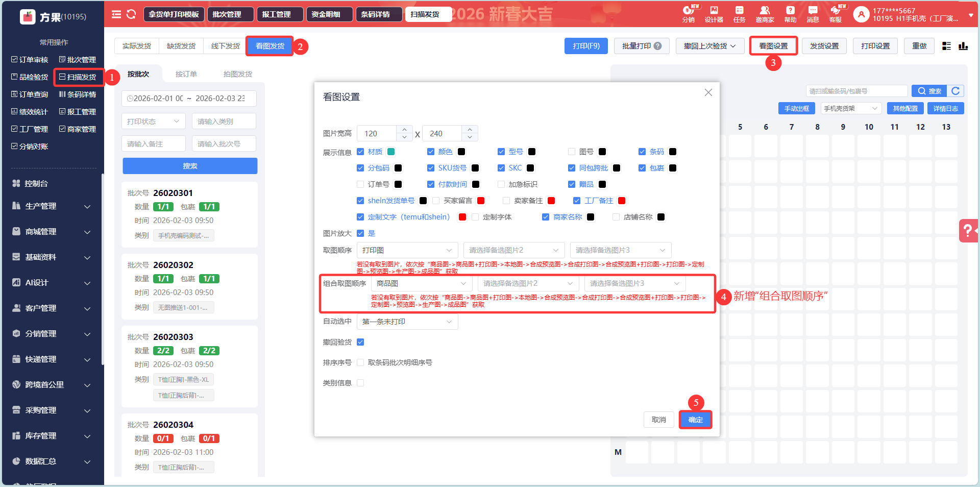
Task: Open the 帮助 help icon
Action: (x=790, y=14)
